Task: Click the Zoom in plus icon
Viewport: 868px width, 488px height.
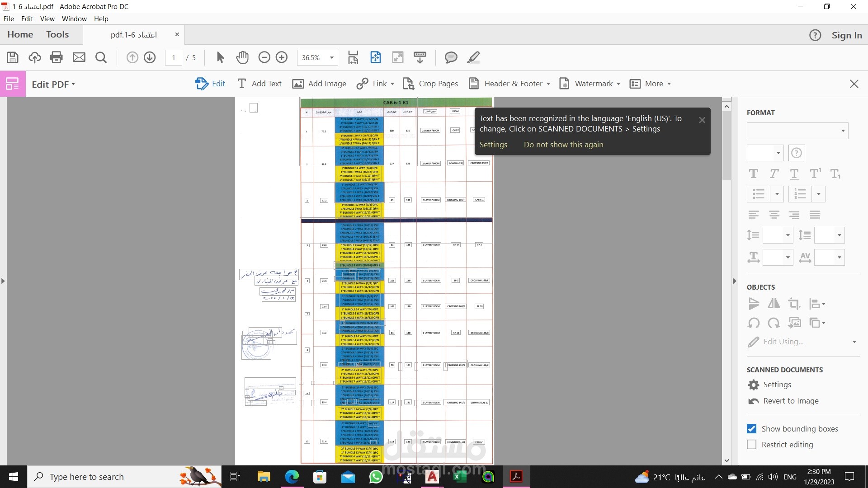Action: (282, 57)
